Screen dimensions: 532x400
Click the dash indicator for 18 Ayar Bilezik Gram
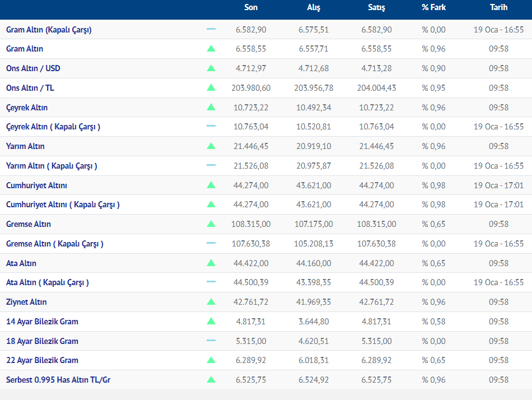(211, 341)
